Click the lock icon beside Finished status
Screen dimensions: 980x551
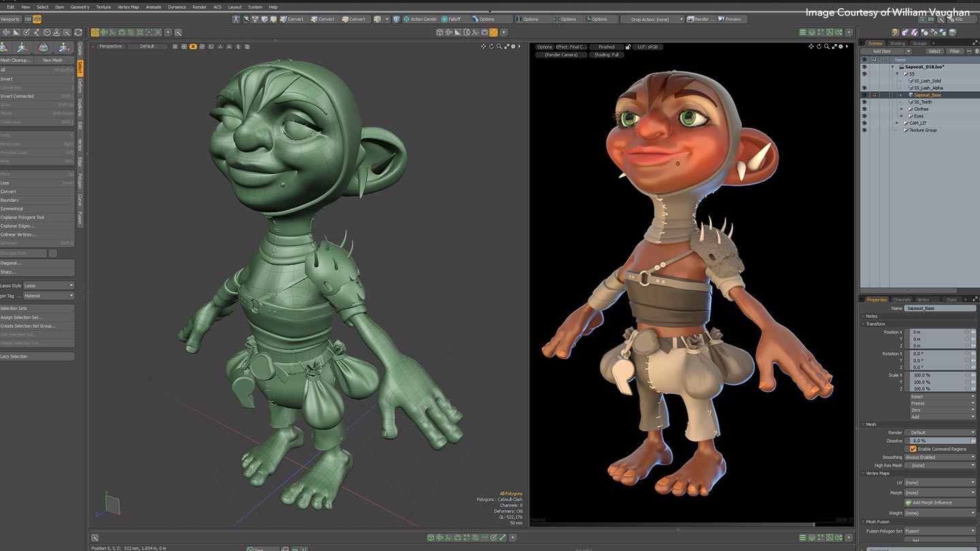pos(628,47)
